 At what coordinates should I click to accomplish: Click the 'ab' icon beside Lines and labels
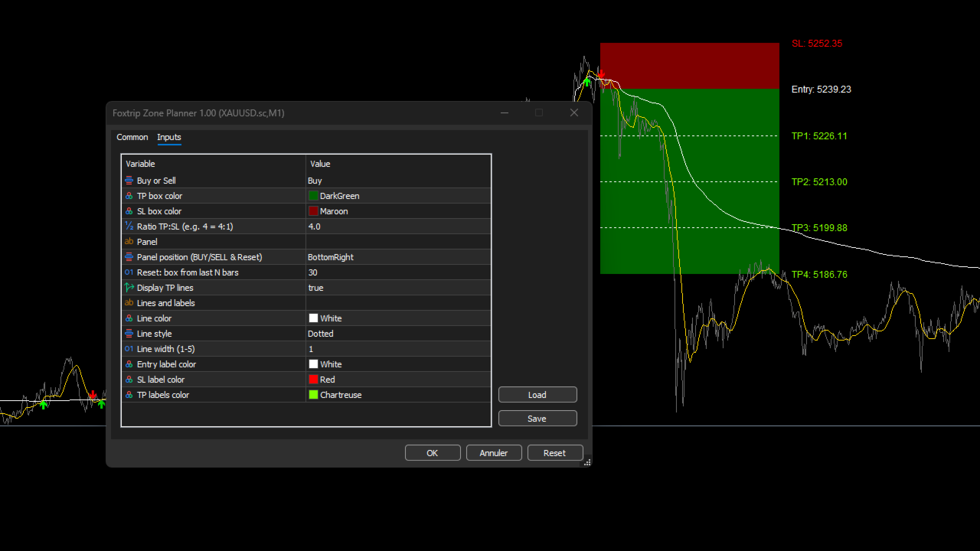(129, 303)
